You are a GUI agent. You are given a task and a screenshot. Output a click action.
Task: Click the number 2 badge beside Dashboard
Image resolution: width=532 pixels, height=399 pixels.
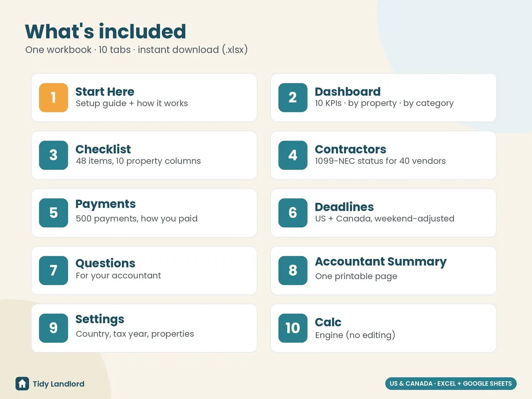(293, 98)
